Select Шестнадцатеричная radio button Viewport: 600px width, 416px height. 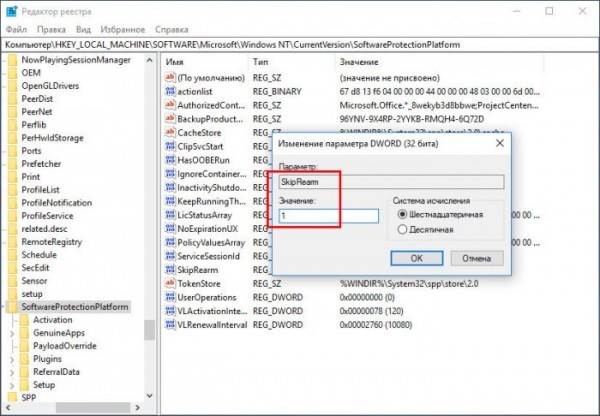[x=402, y=214]
